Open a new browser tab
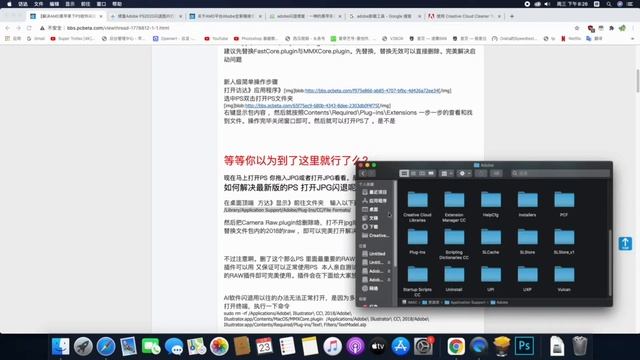 coord(512,16)
